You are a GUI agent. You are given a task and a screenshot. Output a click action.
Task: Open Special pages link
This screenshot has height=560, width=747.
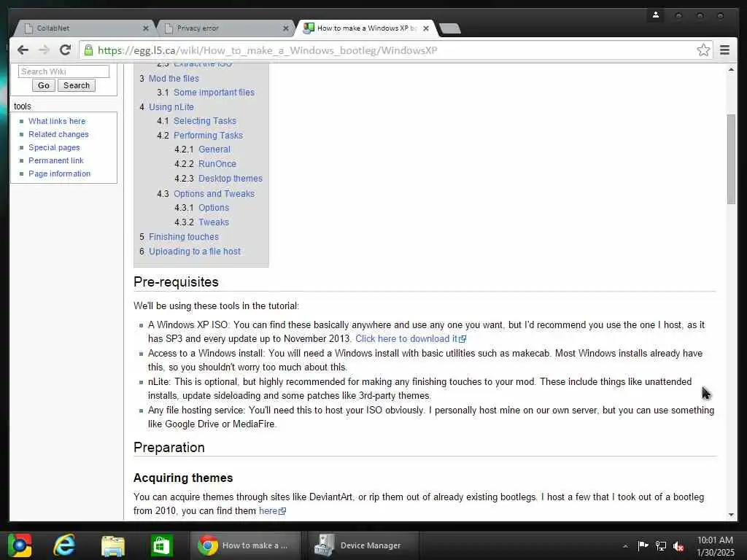[x=54, y=147]
